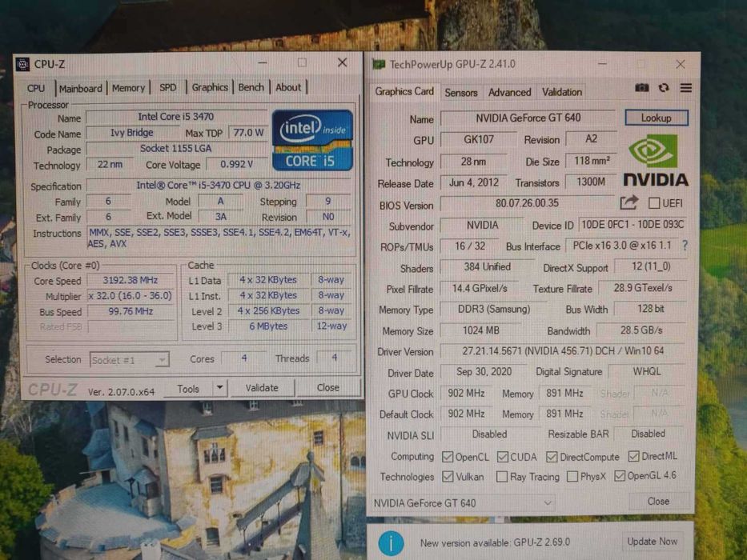This screenshot has height=560, width=747.
Task: Open the Graphics tab in CPU-Z
Action: click(x=210, y=87)
